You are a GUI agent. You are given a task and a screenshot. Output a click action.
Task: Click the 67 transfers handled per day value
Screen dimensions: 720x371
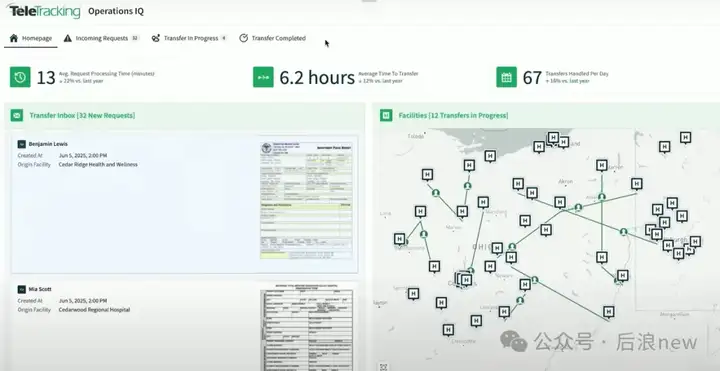pos(532,78)
